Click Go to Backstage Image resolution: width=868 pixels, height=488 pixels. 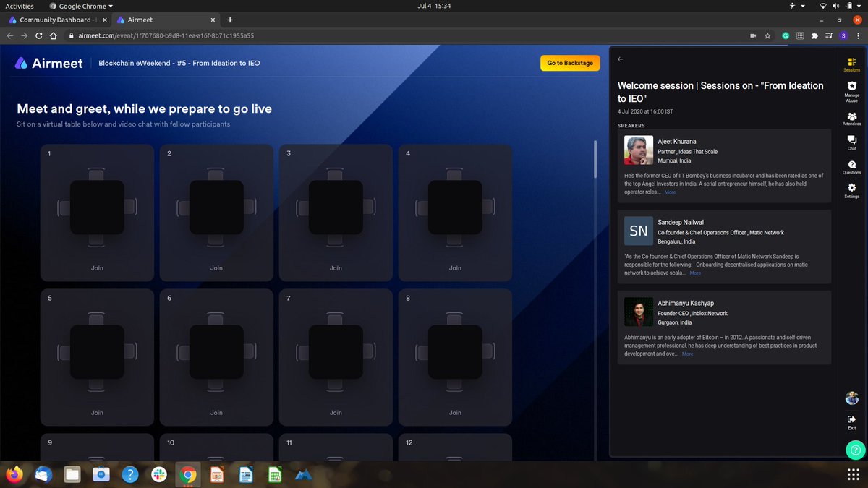pyautogui.click(x=570, y=63)
